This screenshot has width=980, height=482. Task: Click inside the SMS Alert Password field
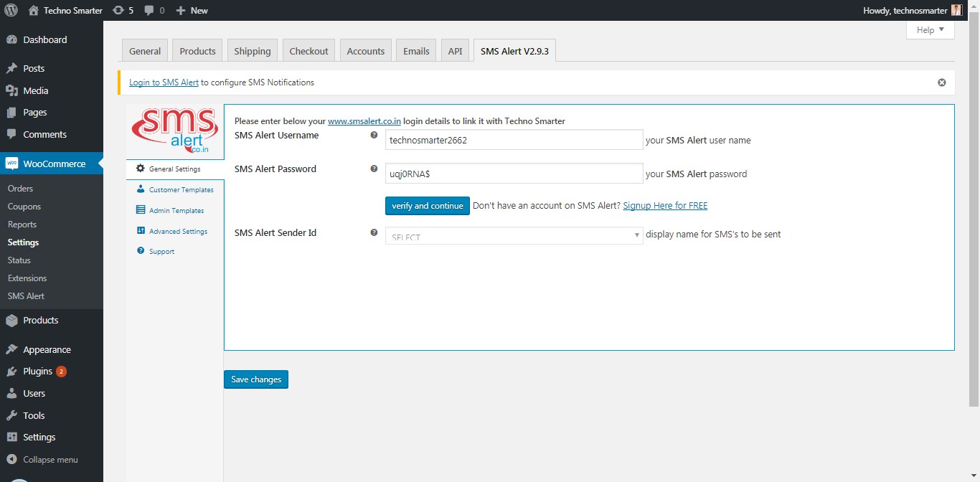coord(514,173)
